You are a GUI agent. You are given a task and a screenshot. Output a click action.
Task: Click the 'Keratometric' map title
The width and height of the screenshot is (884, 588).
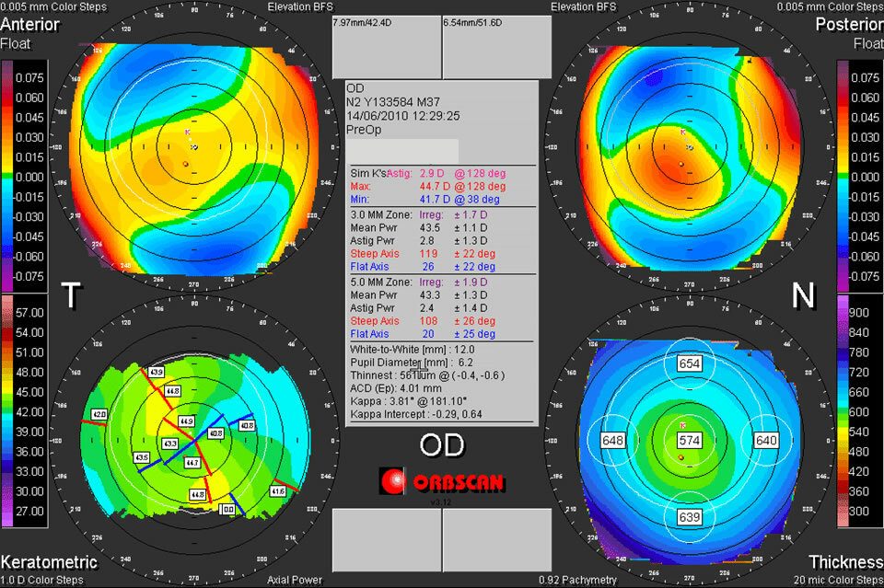click(49, 562)
